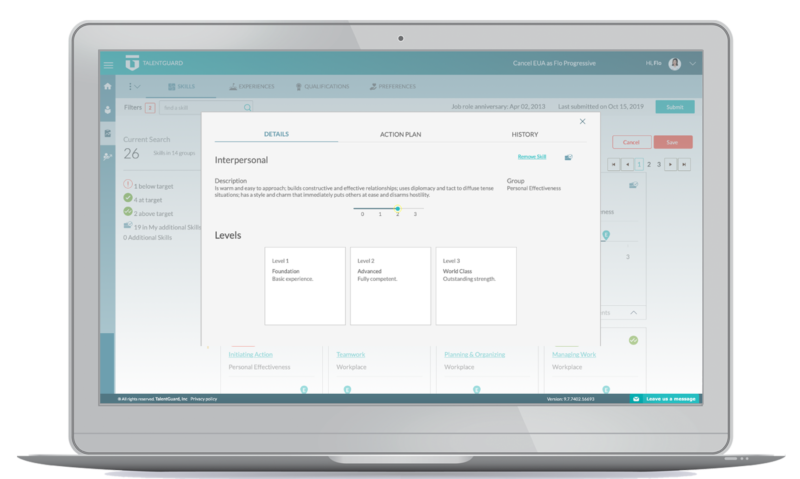Click the additional-skill icon on the background skill card
The width and height of the screenshot is (800, 479).
click(x=633, y=185)
